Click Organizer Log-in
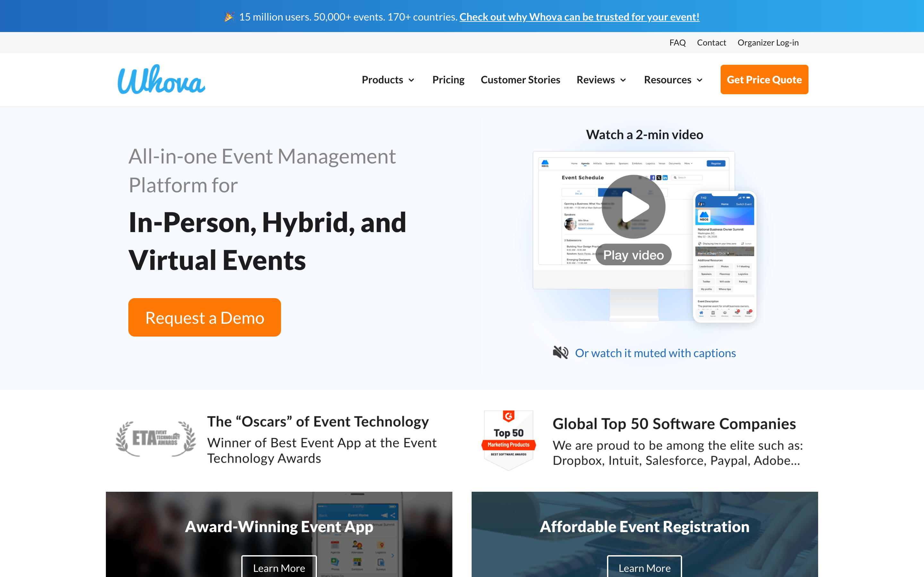Image resolution: width=924 pixels, height=577 pixels. (x=768, y=42)
